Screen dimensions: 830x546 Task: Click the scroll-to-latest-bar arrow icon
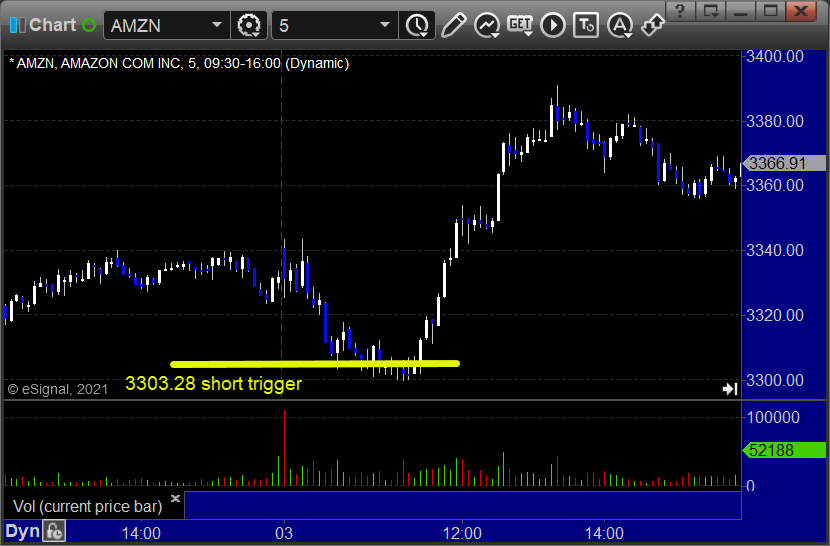(x=730, y=389)
